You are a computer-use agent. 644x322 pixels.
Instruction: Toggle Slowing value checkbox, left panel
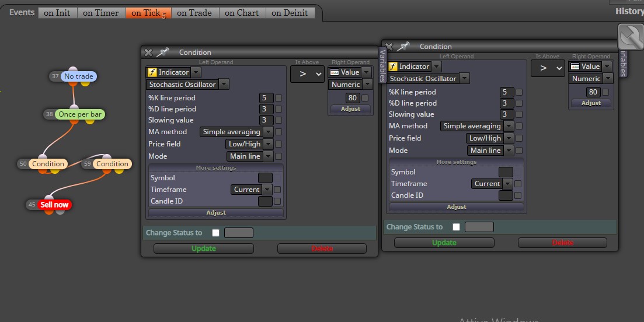click(279, 120)
